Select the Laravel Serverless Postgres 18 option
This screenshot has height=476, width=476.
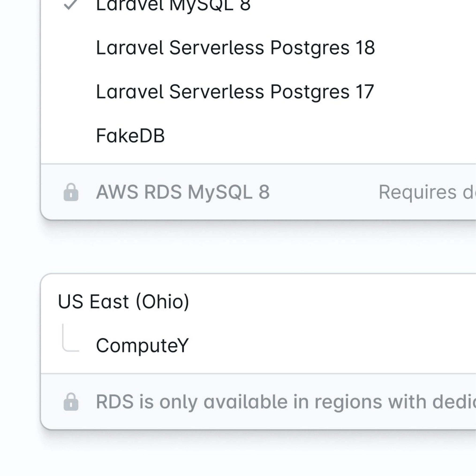235,49
